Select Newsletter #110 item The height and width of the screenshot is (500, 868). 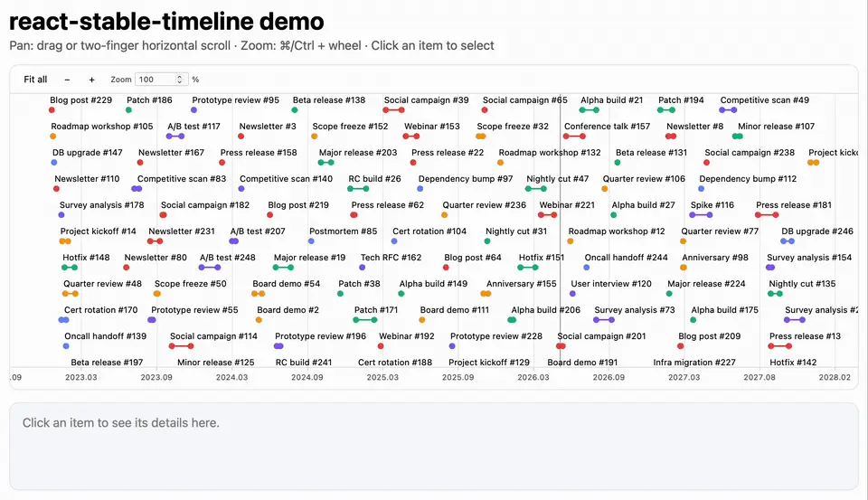(x=87, y=179)
